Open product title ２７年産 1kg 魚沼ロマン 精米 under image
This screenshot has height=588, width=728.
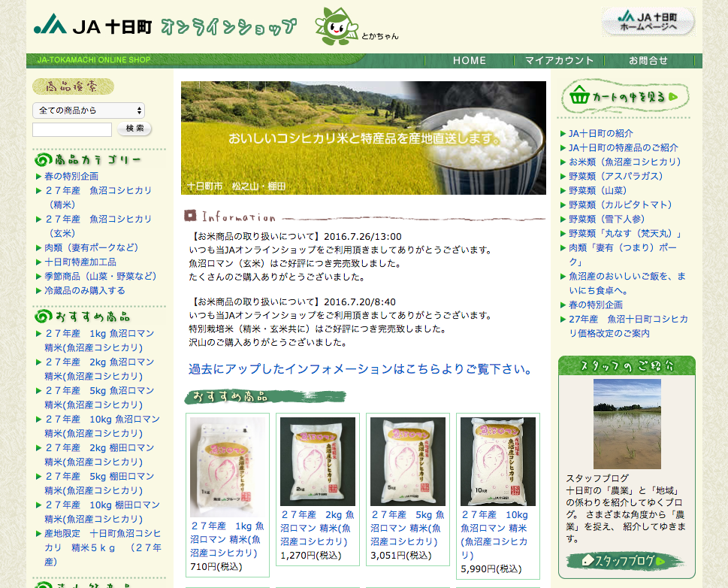point(228,539)
